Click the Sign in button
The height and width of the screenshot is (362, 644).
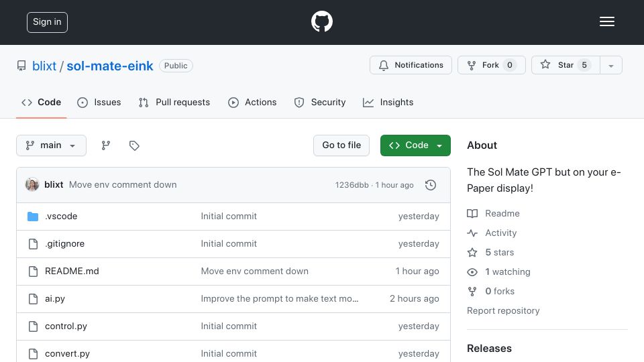[x=47, y=22]
